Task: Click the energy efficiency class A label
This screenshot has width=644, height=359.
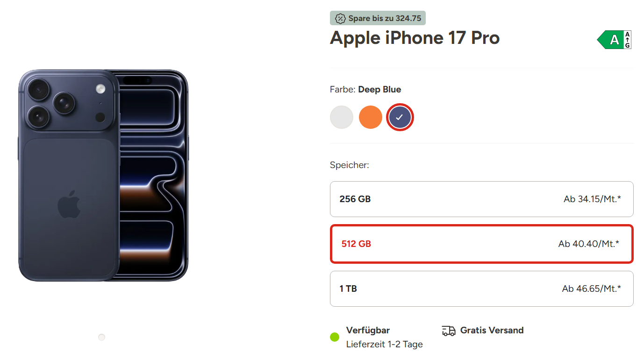Action: click(614, 40)
